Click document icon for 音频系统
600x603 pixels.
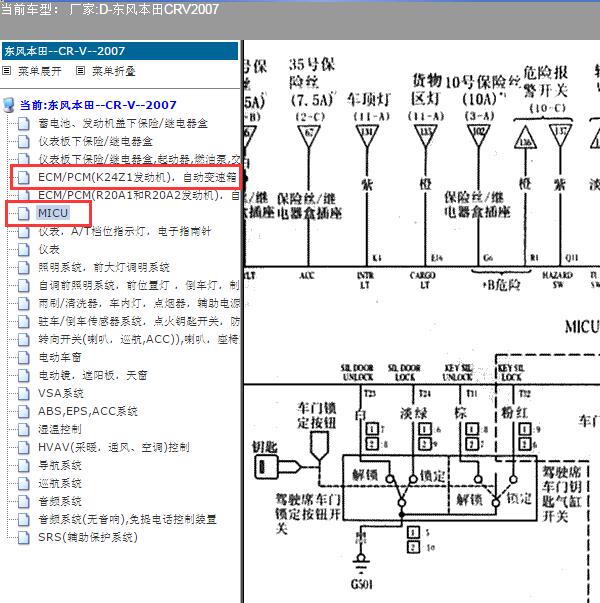point(23,501)
